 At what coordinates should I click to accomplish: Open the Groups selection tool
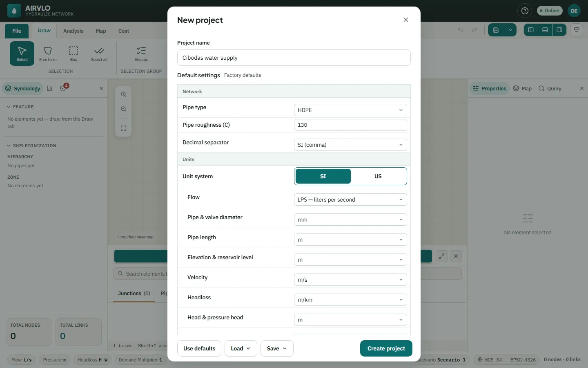tap(141, 54)
